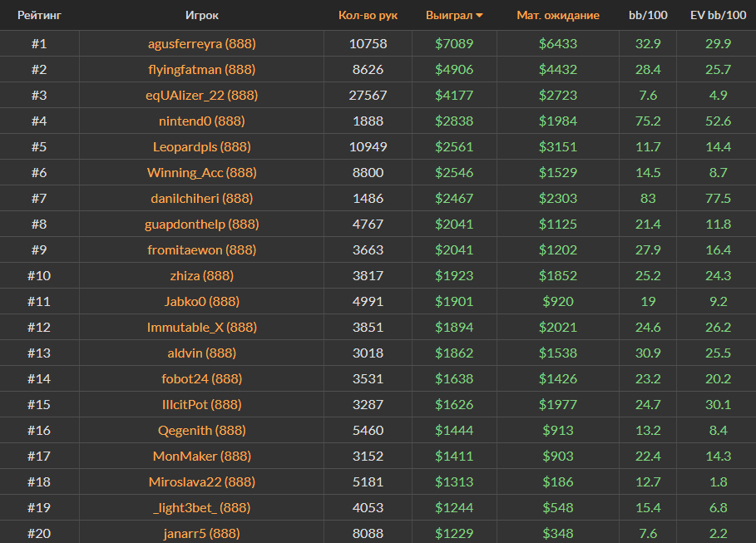
Task: Open IllcitPot (888) player profile
Action: click(201, 404)
